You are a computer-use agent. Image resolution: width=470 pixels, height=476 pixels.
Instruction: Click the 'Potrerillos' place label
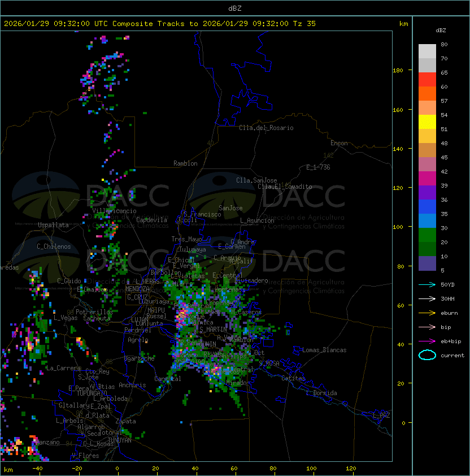point(94,312)
